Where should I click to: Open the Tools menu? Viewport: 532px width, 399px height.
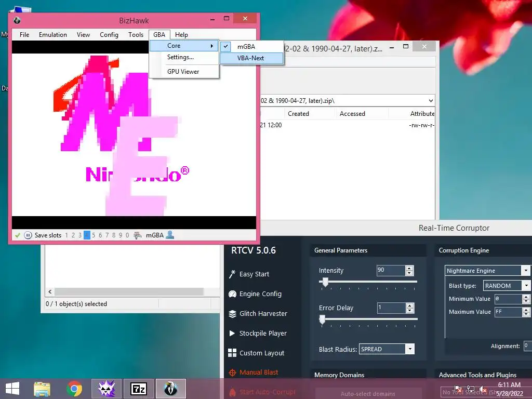136,35
